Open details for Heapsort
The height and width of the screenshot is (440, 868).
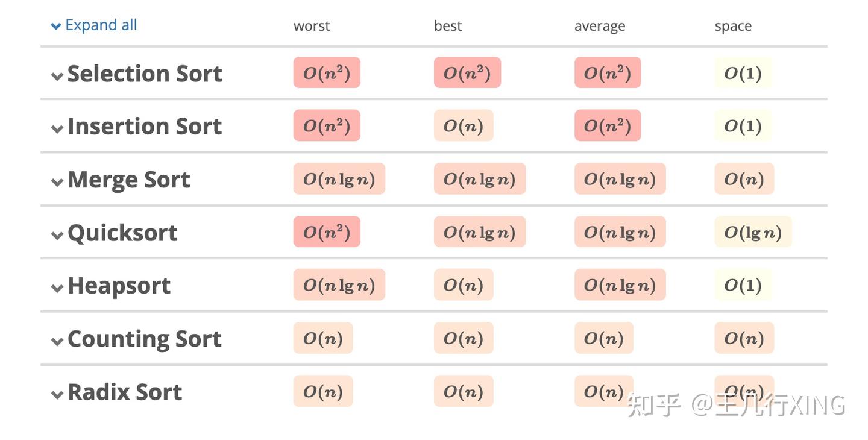coord(119,285)
